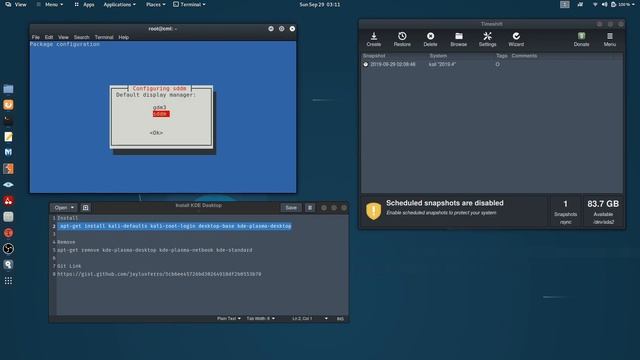Click the Donate icon in Timeshift
Screen dimensions: 640x360
click(581, 39)
